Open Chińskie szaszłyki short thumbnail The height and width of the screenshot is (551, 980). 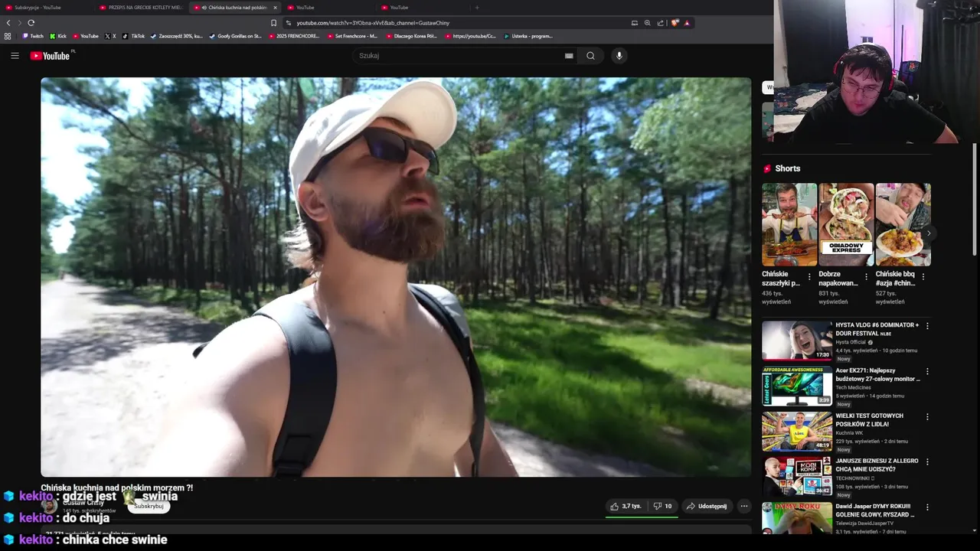[789, 224]
